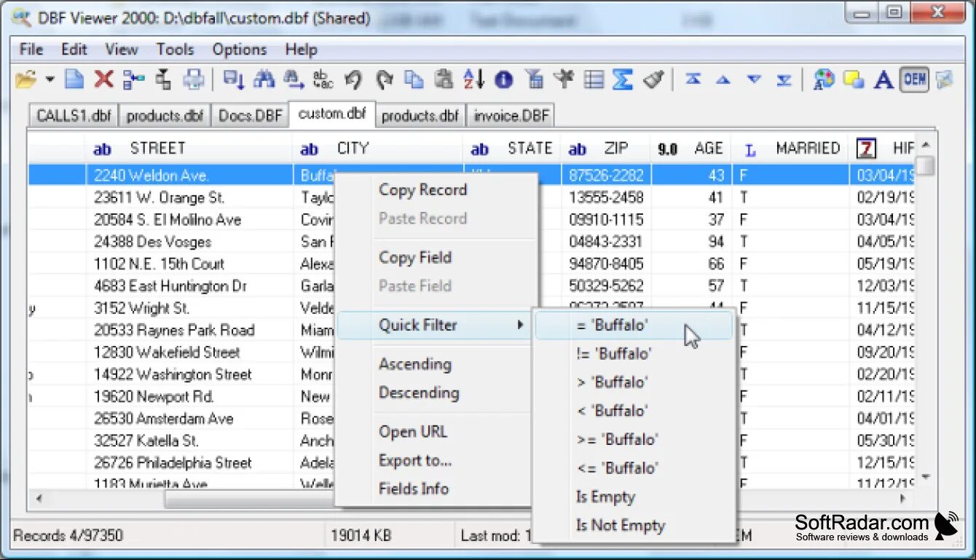Expand the Open file dropdown arrow
This screenshot has height=560, width=976.
pos(50,79)
